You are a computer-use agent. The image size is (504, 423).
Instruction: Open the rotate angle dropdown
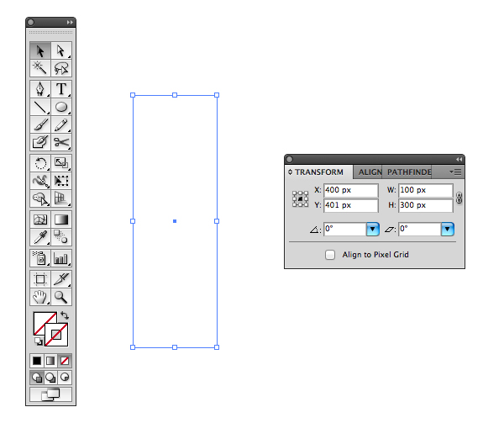(372, 229)
